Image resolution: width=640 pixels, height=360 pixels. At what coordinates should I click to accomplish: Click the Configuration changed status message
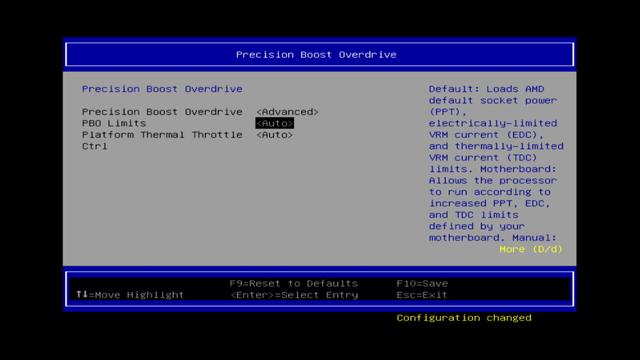click(464, 318)
